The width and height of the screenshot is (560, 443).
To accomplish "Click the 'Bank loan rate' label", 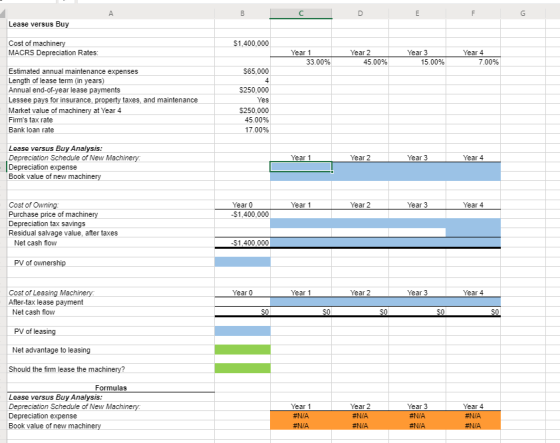I will pos(31,130).
